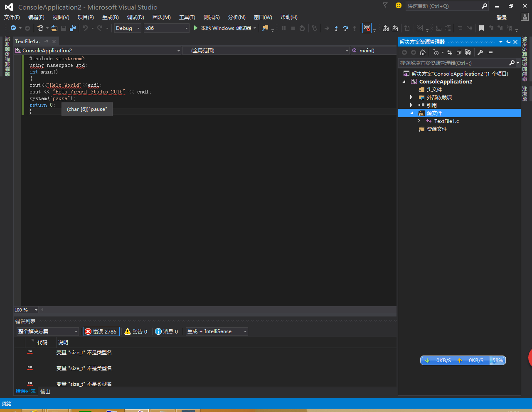Click the Open File toolbar icon

pos(54,28)
